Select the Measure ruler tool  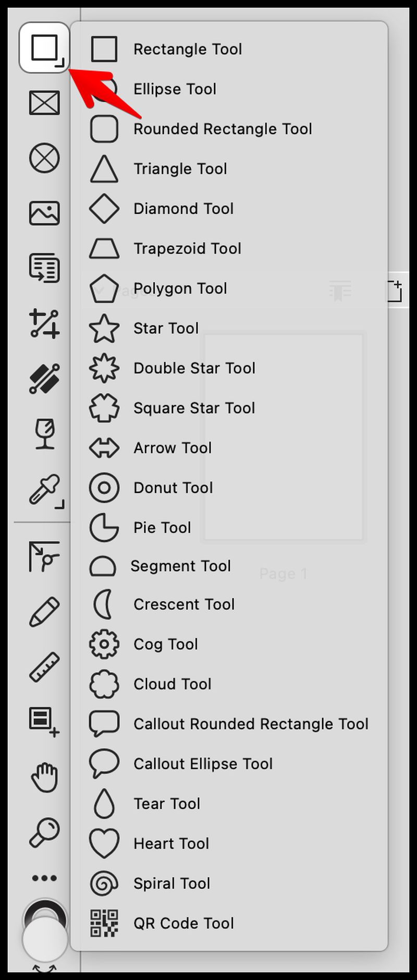(x=44, y=667)
